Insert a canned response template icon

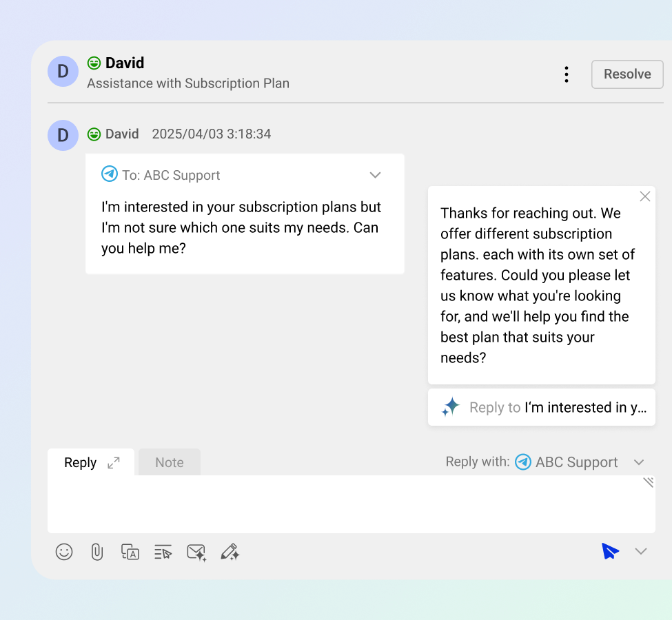(x=163, y=552)
